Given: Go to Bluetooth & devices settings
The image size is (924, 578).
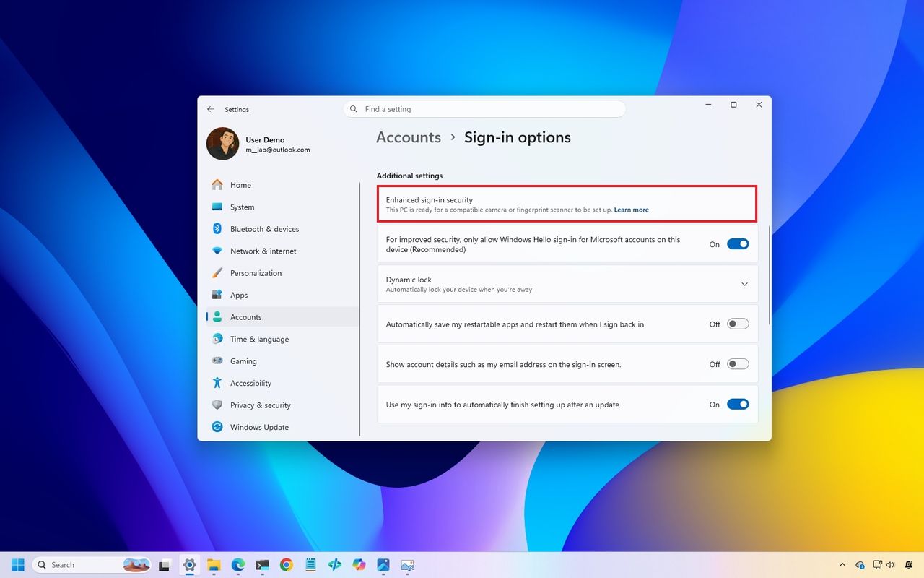Looking at the screenshot, I should (x=282, y=229).
